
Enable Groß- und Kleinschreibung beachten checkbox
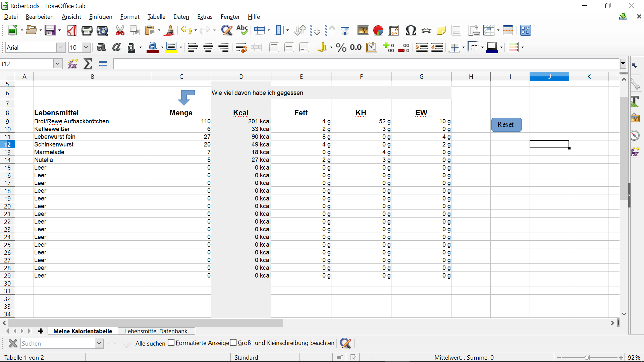click(x=233, y=343)
